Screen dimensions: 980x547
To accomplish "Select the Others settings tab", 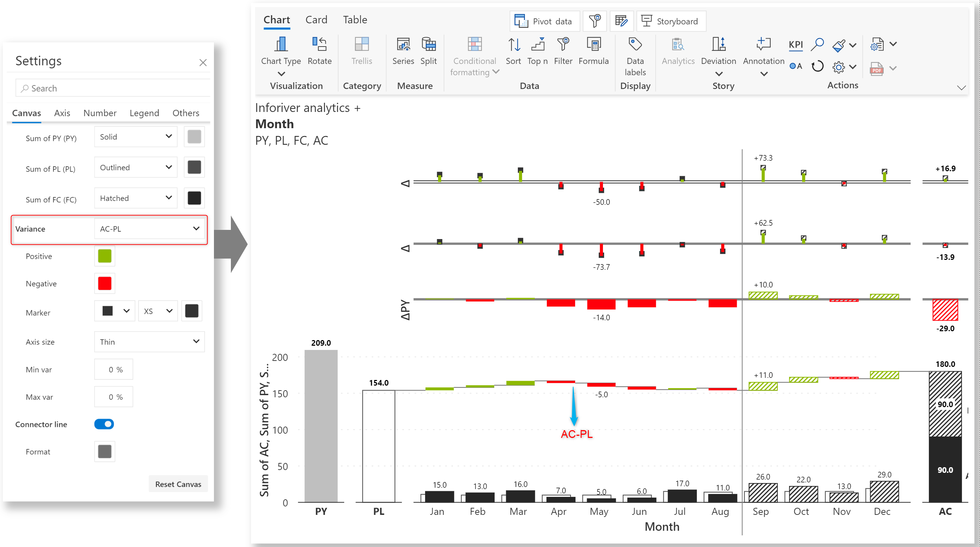I will click(x=186, y=113).
